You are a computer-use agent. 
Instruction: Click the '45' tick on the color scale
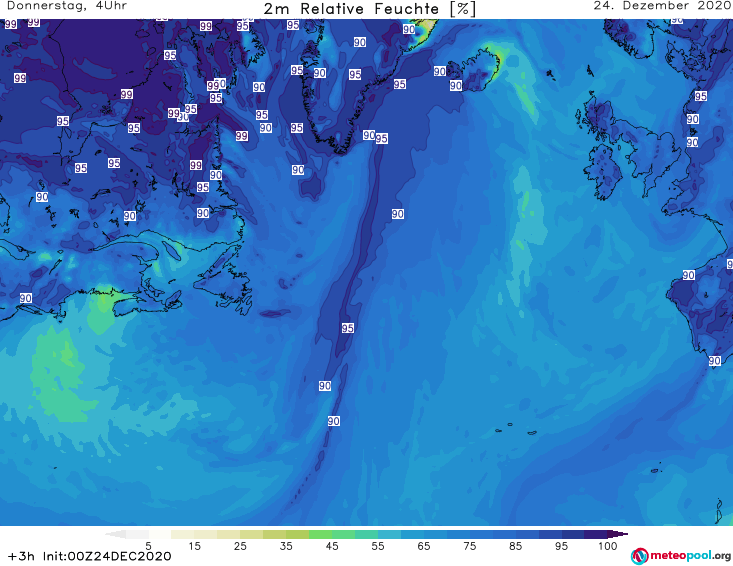332,546
